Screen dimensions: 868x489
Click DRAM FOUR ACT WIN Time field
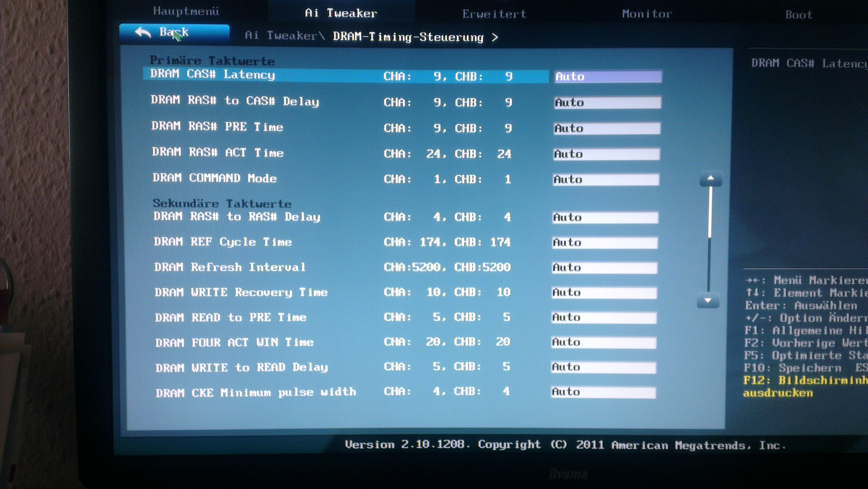[x=604, y=343]
